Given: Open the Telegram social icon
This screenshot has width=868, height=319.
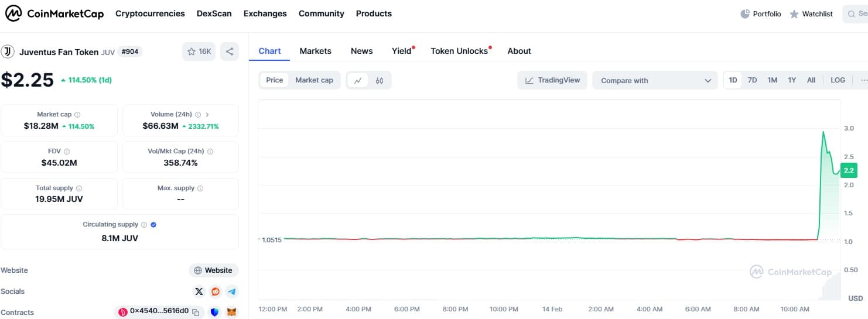Looking at the screenshot, I should [x=232, y=291].
